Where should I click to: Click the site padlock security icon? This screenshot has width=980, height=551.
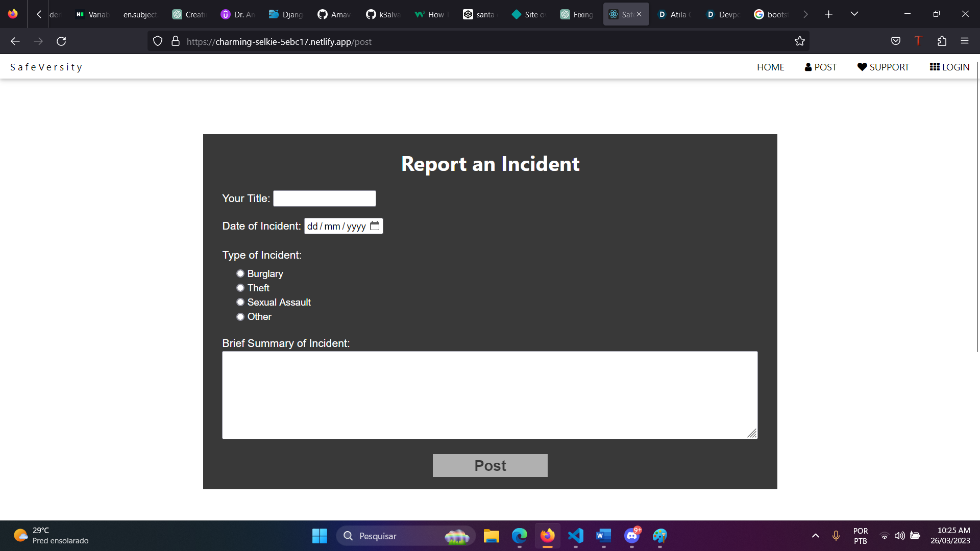176,41
